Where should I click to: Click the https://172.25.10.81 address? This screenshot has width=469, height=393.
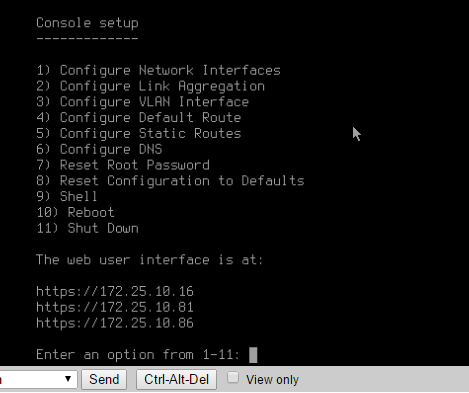click(x=115, y=307)
